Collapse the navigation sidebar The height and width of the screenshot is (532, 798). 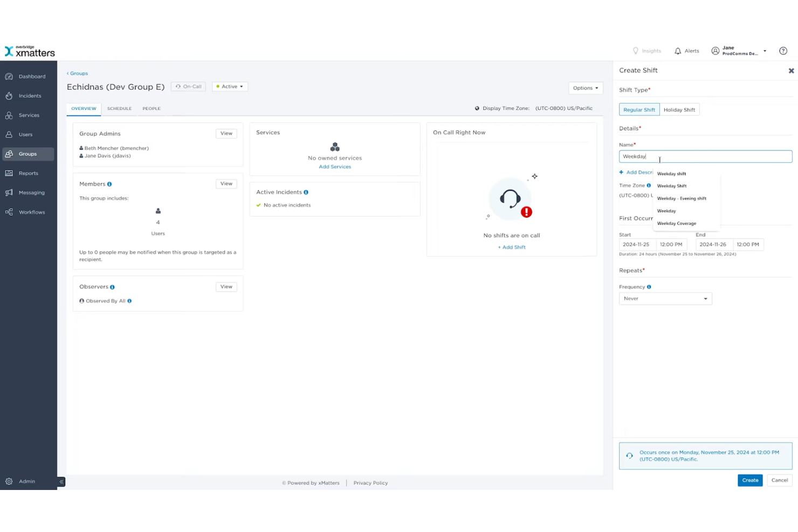tap(61, 481)
